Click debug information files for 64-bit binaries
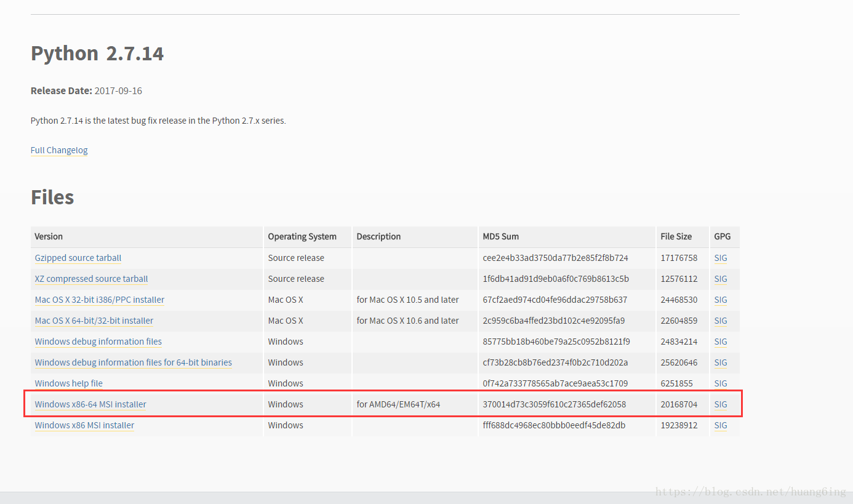Image resolution: width=853 pixels, height=504 pixels. pyautogui.click(x=134, y=362)
